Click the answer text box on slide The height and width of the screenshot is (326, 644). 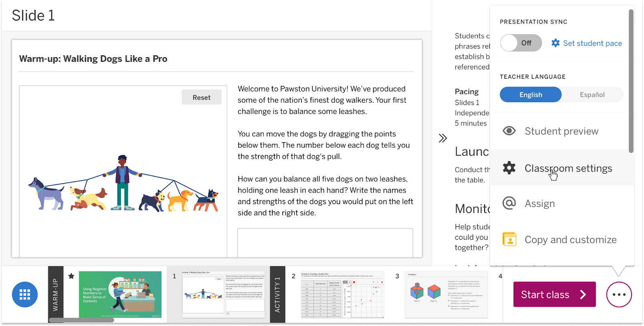point(325,243)
